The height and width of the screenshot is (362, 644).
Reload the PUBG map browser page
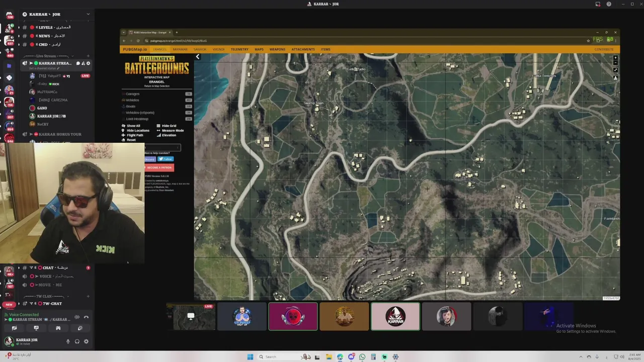pos(138,41)
